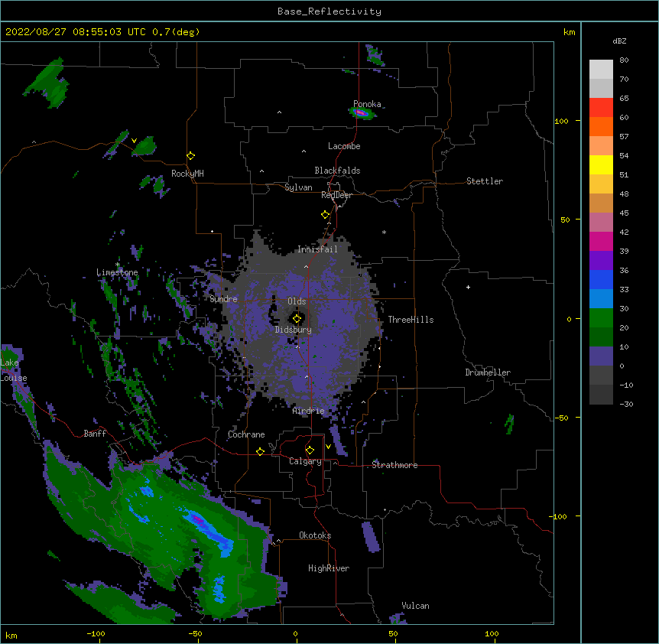The height and width of the screenshot is (644, 659).
Task: Click the Olds city label
Action: click(297, 301)
